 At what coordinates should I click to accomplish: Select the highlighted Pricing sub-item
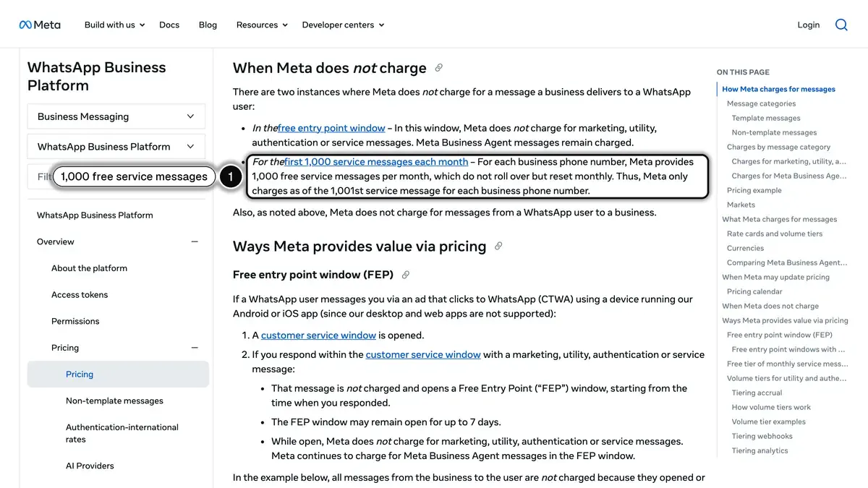[x=118, y=374]
